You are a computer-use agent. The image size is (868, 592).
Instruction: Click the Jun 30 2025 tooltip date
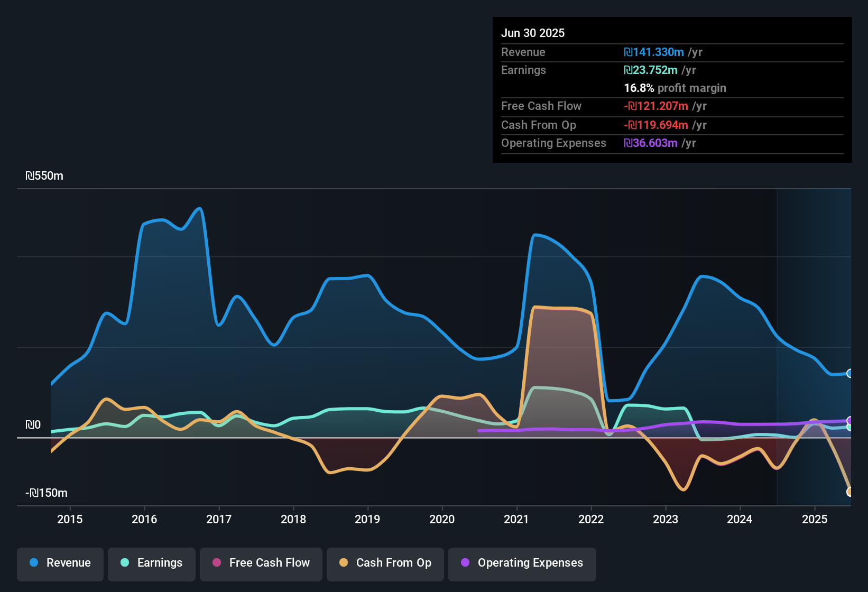(x=533, y=33)
